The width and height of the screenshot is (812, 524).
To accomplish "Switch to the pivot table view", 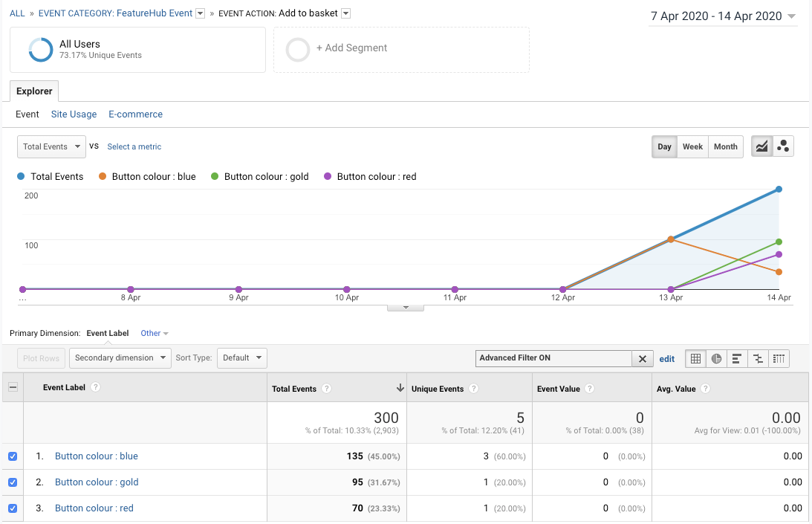I will pyautogui.click(x=779, y=358).
